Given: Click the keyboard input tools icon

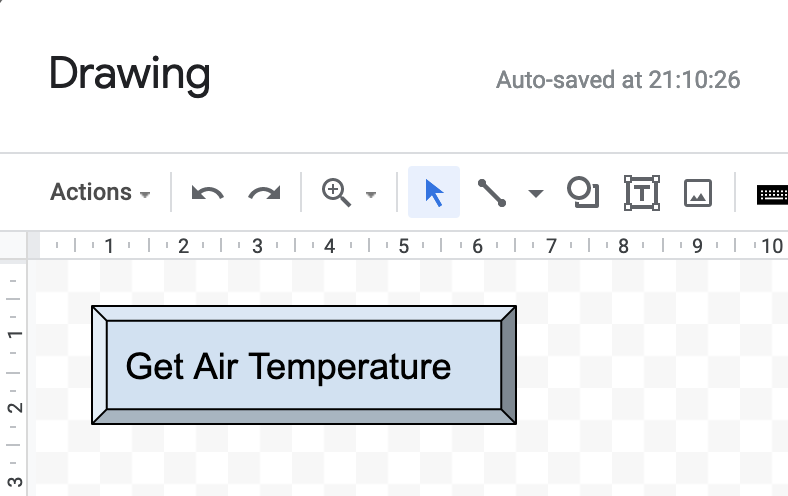Looking at the screenshot, I should click(772, 194).
